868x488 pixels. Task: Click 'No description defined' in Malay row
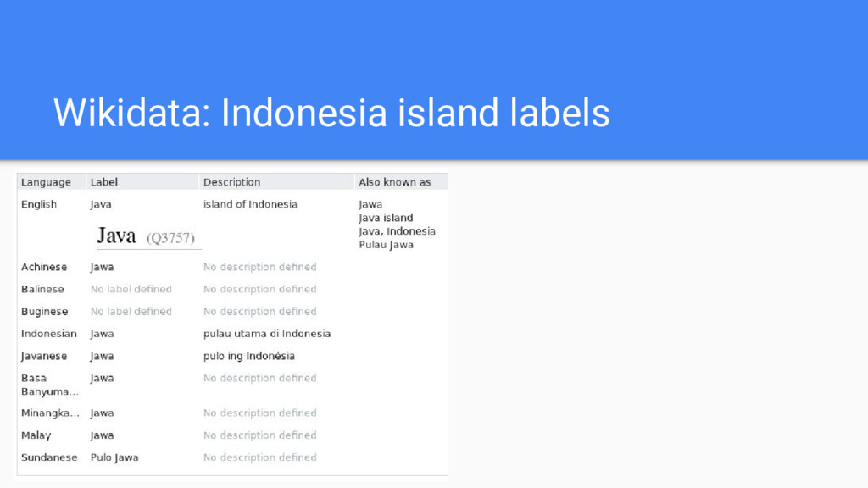[259, 435]
